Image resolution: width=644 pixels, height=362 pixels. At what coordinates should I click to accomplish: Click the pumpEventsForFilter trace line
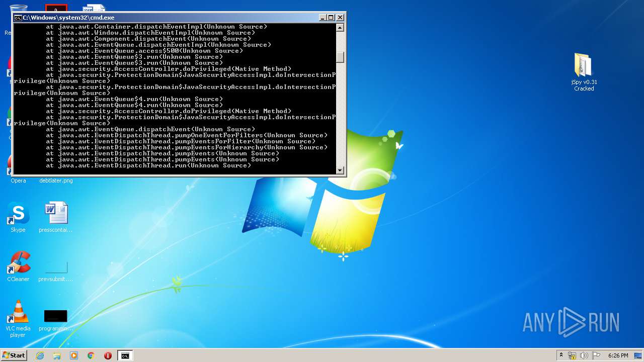coord(181,141)
